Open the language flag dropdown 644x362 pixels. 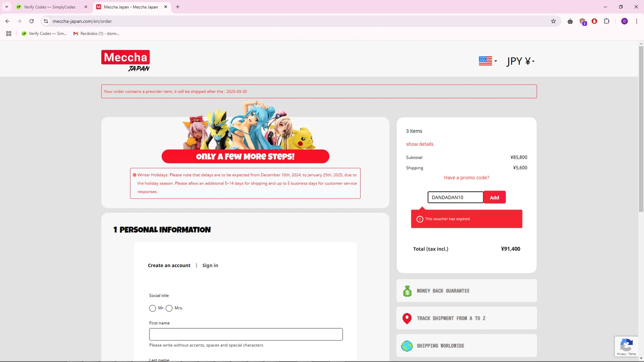488,61
